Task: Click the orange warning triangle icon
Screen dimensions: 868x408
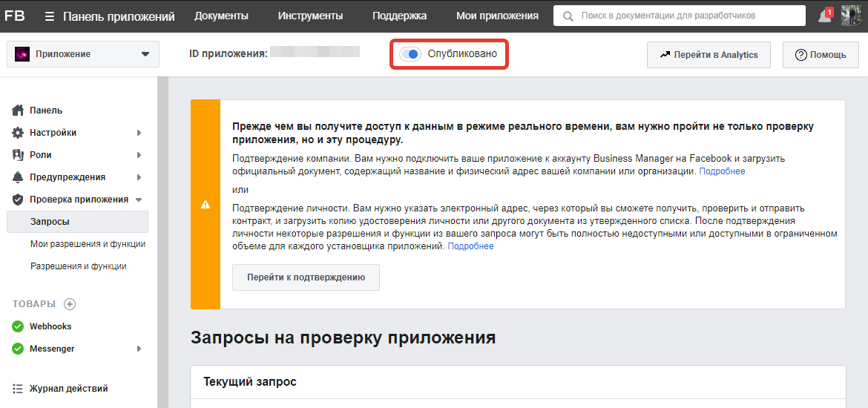Action: coord(206,205)
